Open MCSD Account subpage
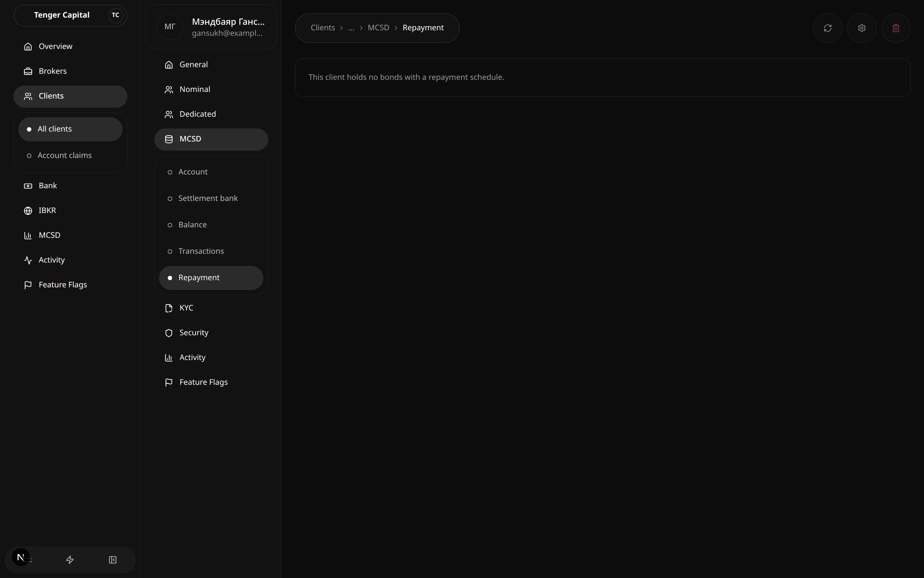The image size is (924, 578). (x=211, y=172)
